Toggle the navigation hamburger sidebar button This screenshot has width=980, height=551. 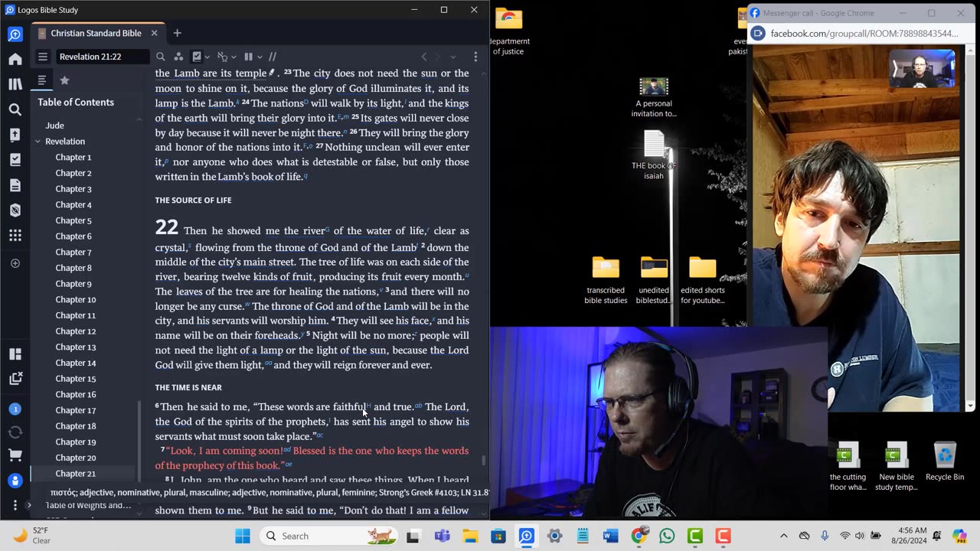(x=43, y=57)
